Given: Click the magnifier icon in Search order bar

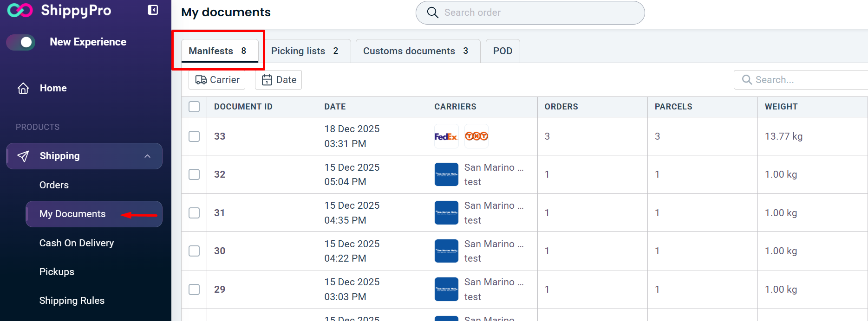Looking at the screenshot, I should [432, 13].
